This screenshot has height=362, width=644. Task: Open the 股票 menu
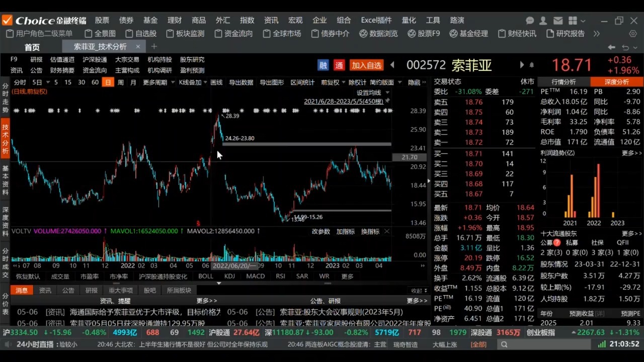pyautogui.click(x=102, y=20)
